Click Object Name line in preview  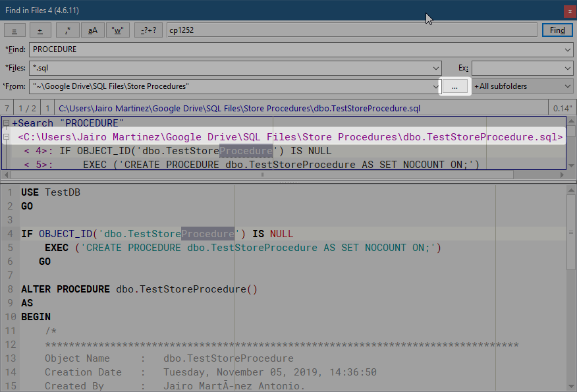point(169,358)
